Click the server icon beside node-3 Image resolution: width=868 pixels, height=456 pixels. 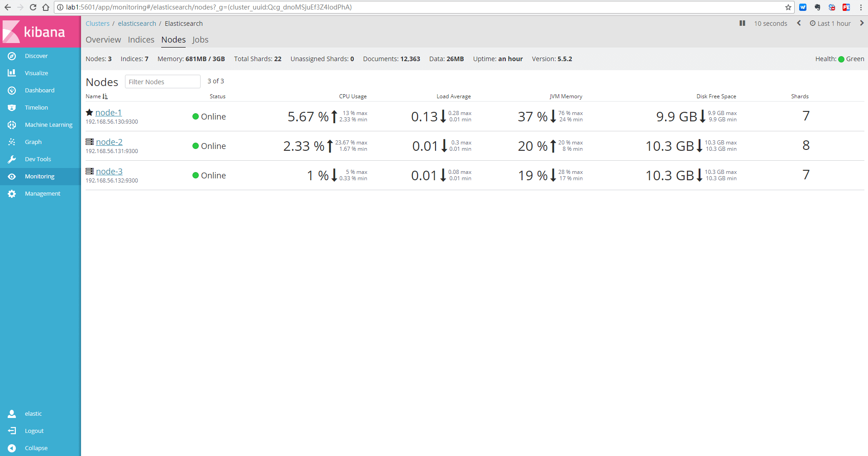click(90, 171)
